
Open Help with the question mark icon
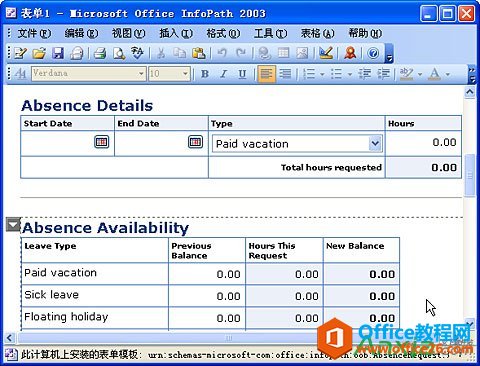(373, 53)
